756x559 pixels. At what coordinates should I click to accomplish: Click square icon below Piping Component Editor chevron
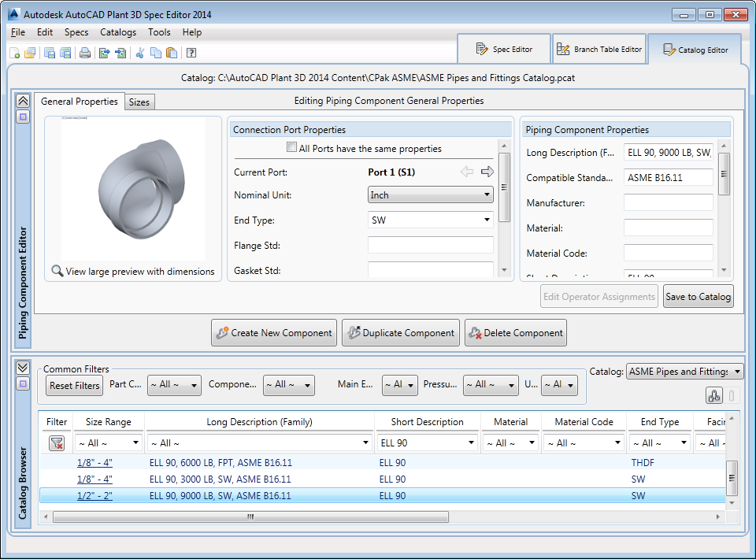pos(23,117)
